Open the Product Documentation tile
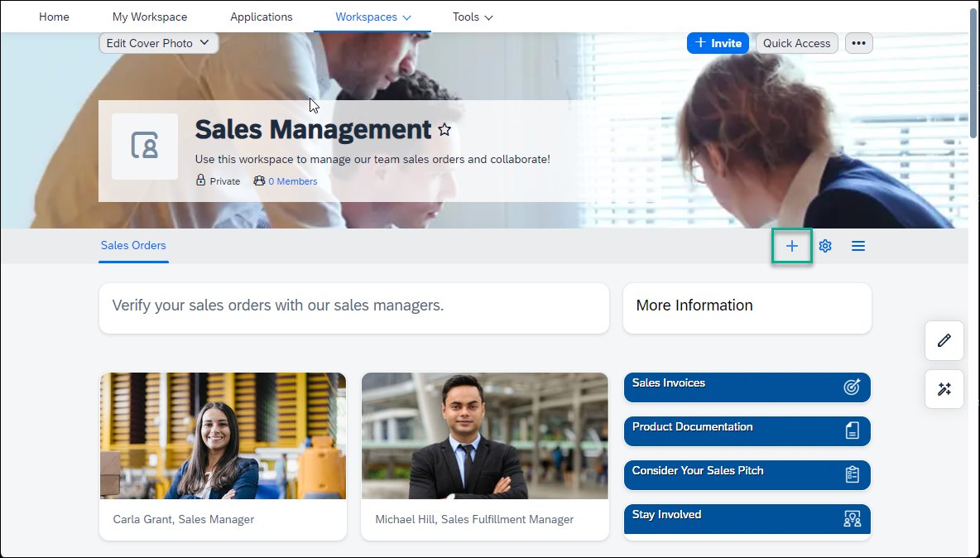Image resolution: width=980 pixels, height=558 pixels. coord(747,431)
